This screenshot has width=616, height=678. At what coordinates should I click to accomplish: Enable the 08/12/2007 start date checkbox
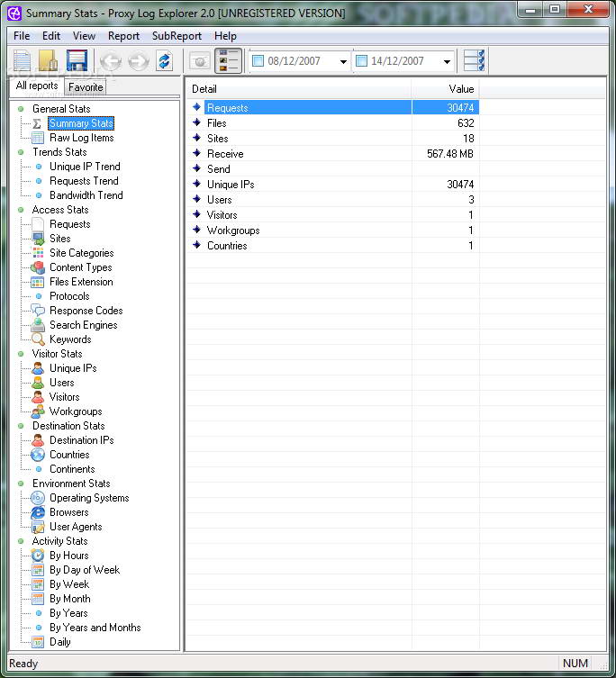tap(258, 61)
